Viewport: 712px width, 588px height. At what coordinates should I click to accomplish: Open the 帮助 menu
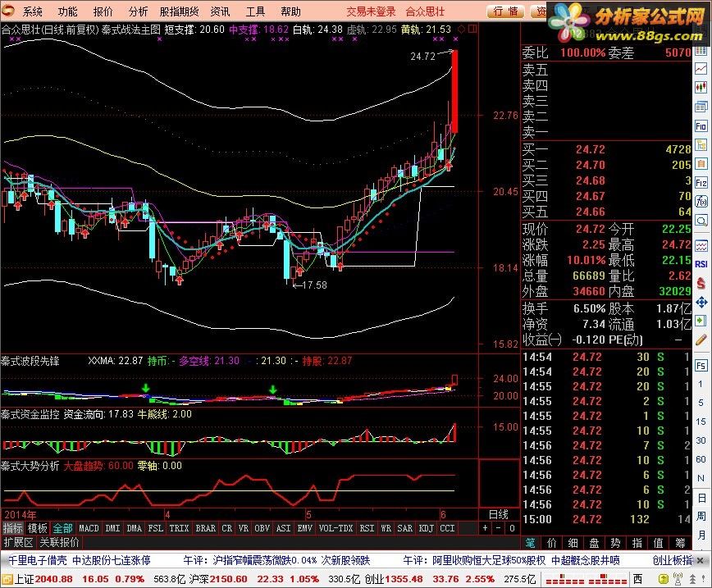pos(290,11)
